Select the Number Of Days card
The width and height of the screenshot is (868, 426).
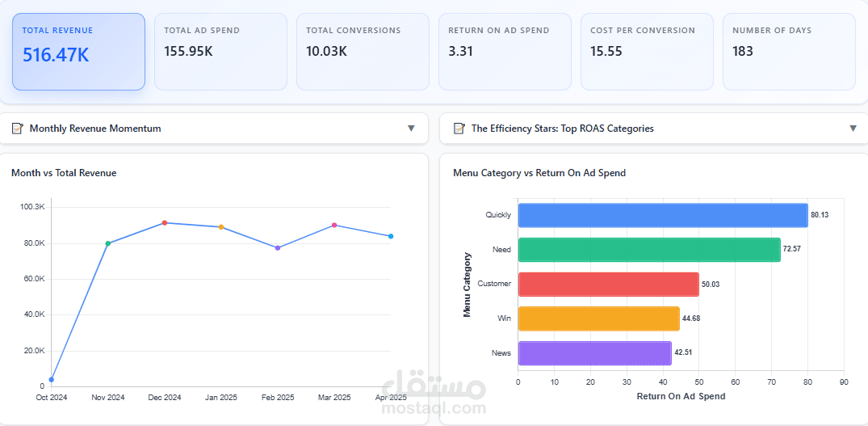789,52
